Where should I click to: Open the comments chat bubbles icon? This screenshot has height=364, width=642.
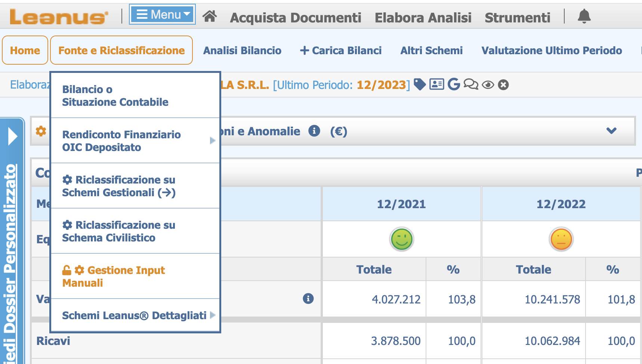(471, 84)
